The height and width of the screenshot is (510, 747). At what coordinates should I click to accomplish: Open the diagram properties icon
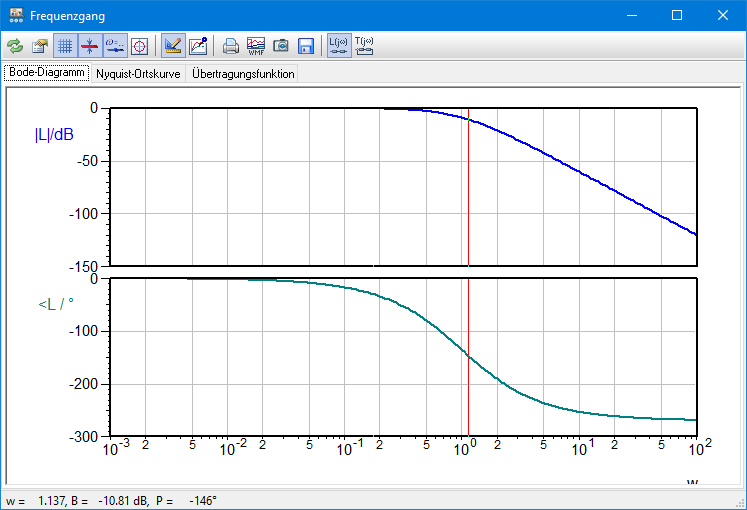point(40,46)
